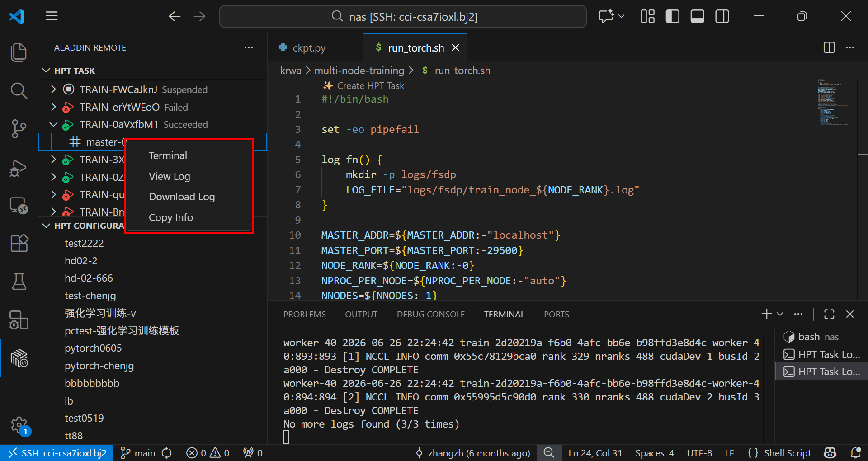Click the main branch status item

point(138,453)
